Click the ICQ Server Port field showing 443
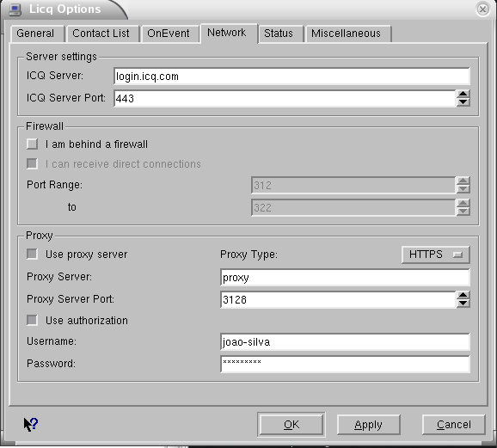The width and height of the screenshot is (497, 448). [x=285, y=98]
